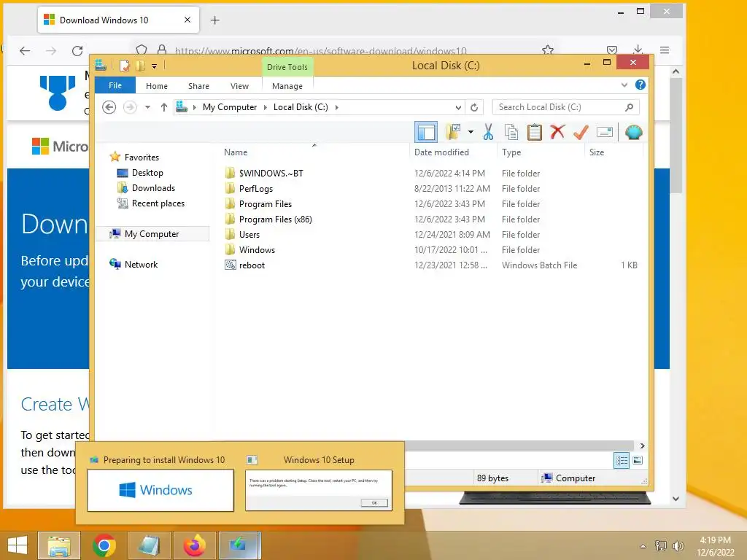Reload the page in the Firefox window

tap(77, 50)
